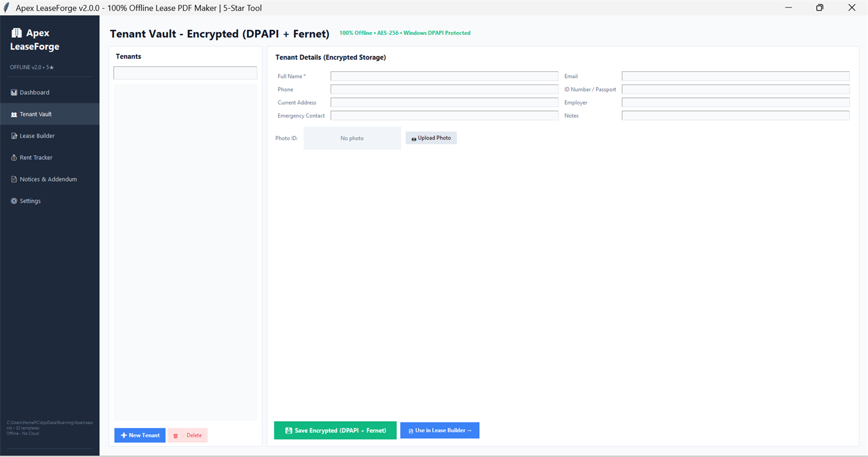Click the Apex LeaseForge building logo
The height and width of the screenshot is (457, 868).
[17, 33]
